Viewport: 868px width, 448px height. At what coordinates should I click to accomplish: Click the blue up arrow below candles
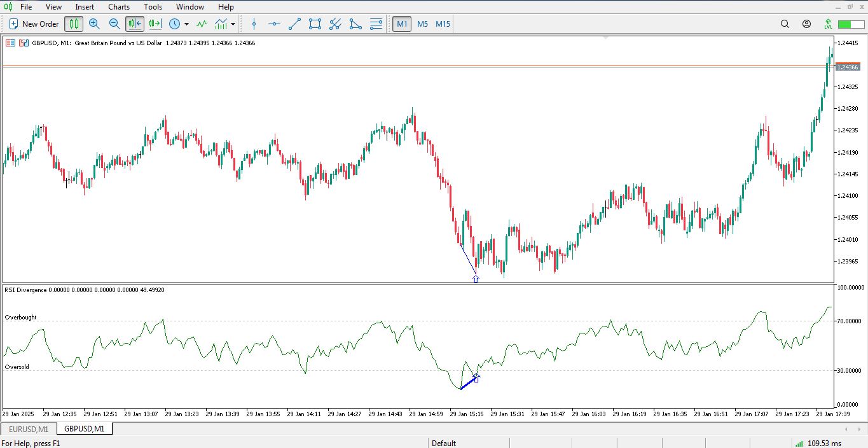476,279
